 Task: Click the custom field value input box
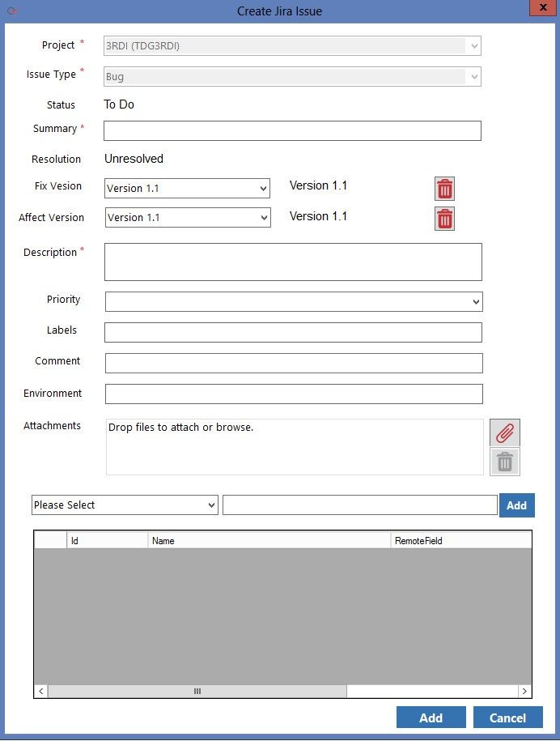point(360,505)
